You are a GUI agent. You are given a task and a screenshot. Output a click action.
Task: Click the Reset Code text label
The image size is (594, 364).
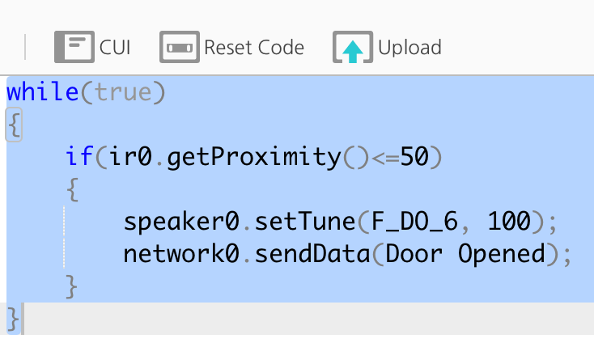click(254, 48)
